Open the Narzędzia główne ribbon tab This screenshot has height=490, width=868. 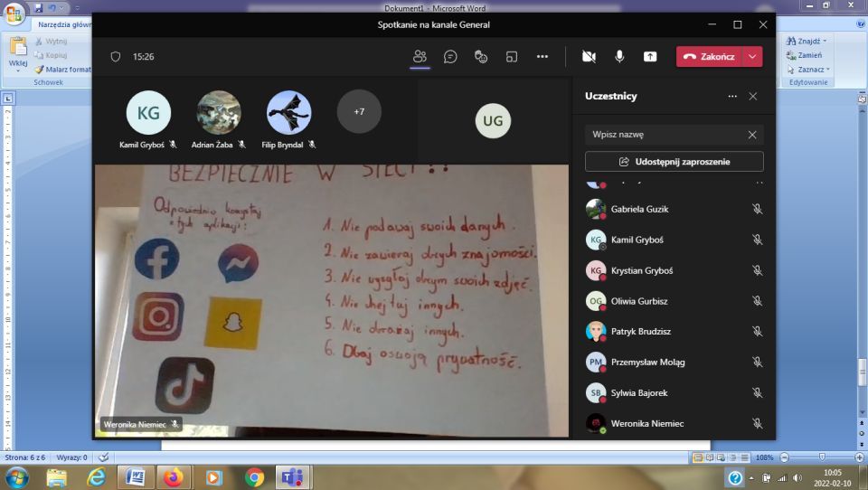(x=63, y=24)
